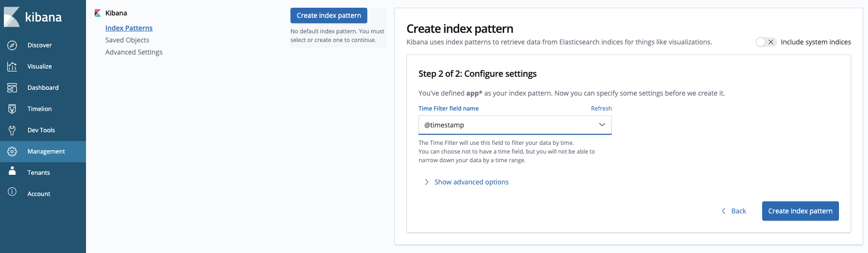The height and width of the screenshot is (253, 868).
Task: Open Dev Tools wrench icon
Action: pos(12,130)
